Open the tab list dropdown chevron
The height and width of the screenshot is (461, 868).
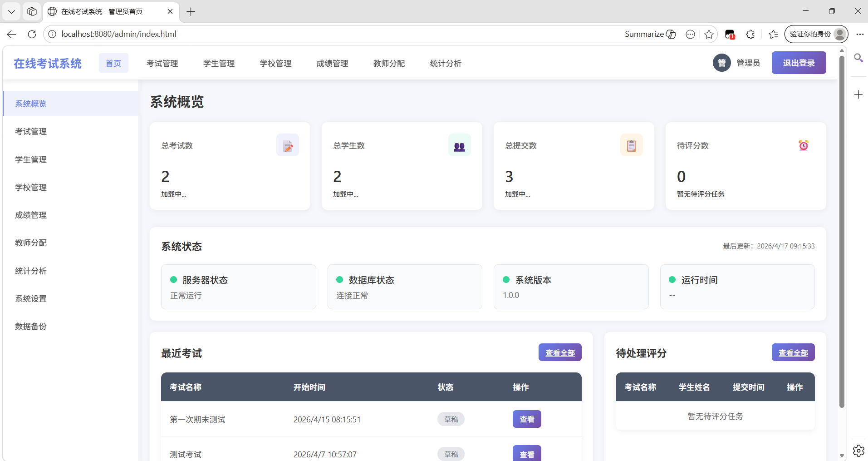coord(11,11)
